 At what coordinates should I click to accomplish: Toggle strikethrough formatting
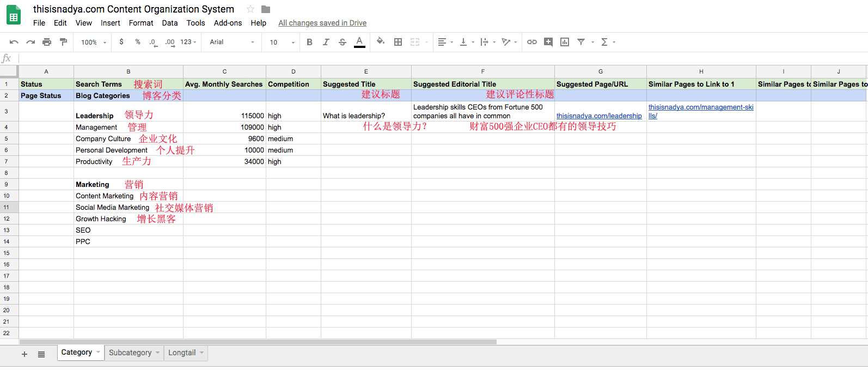(x=343, y=42)
